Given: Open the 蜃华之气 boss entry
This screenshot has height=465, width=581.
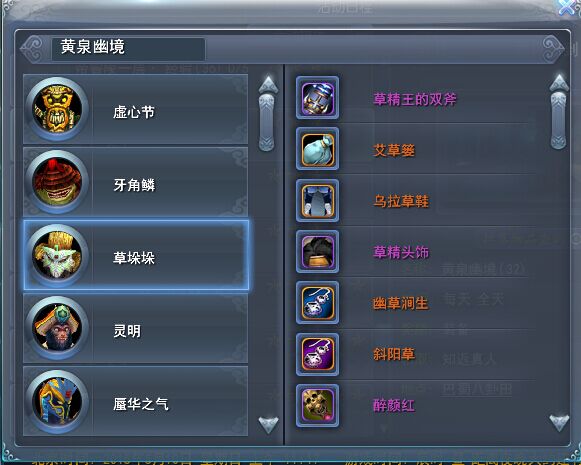Looking at the screenshot, I should (x=136, y=401).
